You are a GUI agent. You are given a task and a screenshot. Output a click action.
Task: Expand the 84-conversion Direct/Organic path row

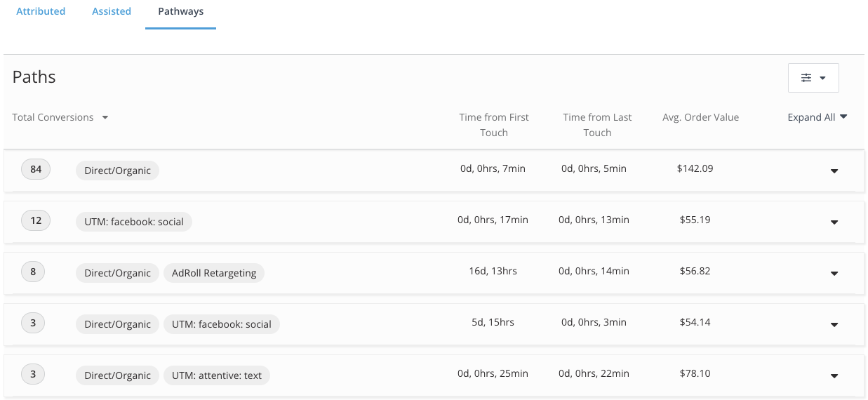tap(834, 171)
